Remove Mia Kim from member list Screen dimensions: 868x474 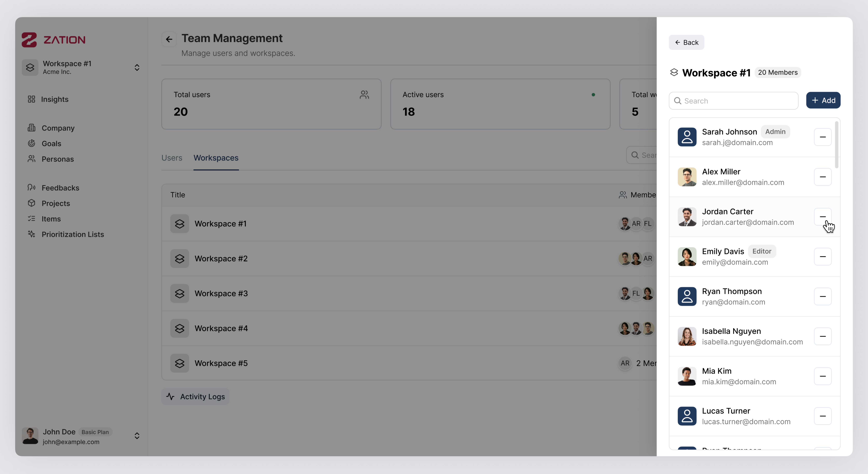(x=822, y=376)
